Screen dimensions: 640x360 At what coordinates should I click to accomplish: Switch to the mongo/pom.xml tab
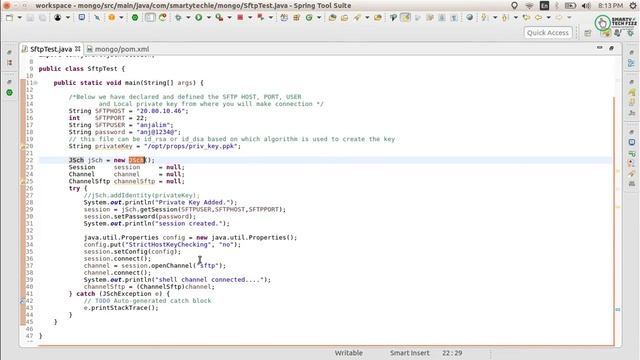118,49
